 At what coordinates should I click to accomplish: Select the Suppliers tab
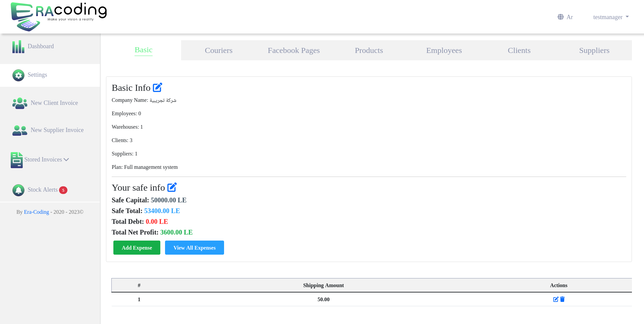pyautogui.click(x=594, y=51)
